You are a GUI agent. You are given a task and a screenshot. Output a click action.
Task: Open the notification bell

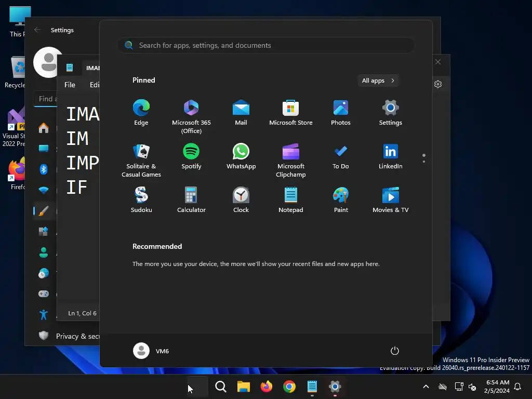pyautogui.click(x=518, y=387)
